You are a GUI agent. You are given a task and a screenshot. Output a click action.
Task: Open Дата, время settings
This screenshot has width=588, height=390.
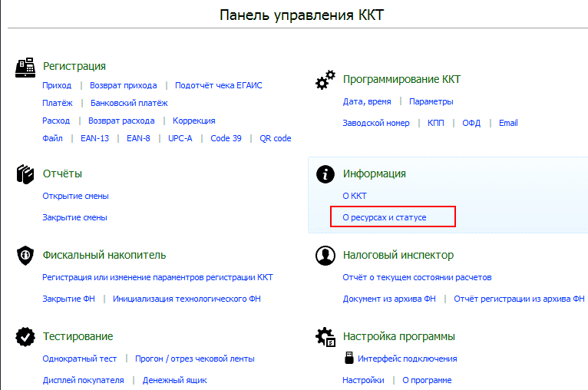pos(367,101)
